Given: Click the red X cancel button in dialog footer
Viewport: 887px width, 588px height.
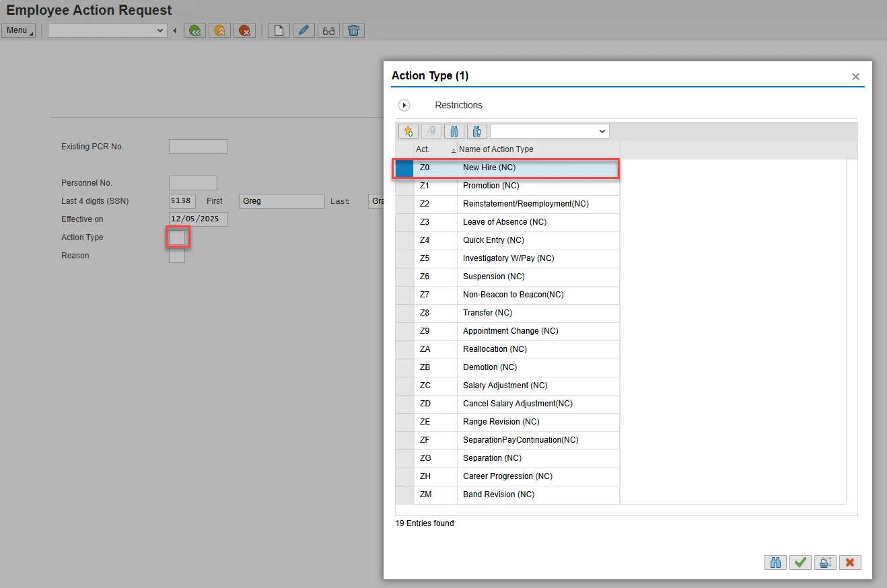Looking at the screenshot, I should point(850,562).
